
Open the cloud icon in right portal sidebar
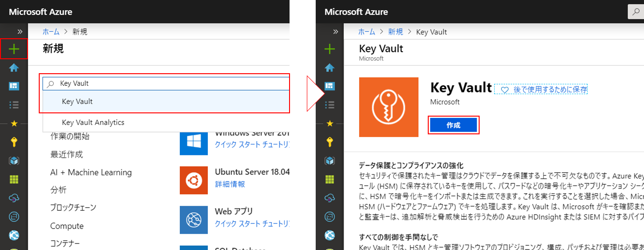[330, 198]
